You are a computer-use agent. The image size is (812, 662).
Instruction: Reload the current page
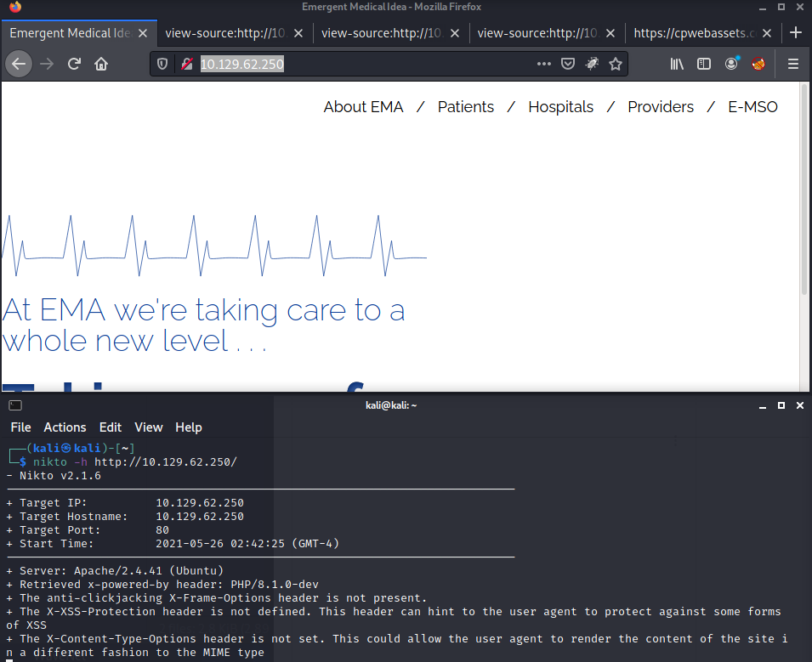point(74,64)
